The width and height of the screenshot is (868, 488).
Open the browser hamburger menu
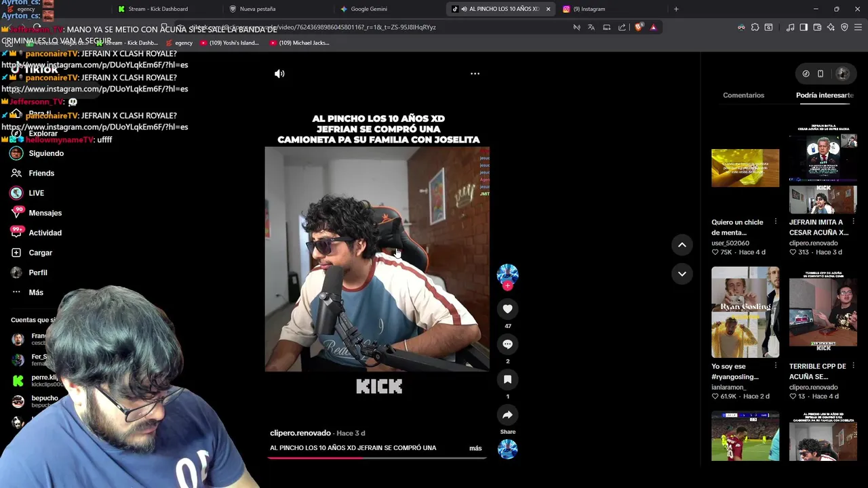pyautogui.click(x=858, y=27)
